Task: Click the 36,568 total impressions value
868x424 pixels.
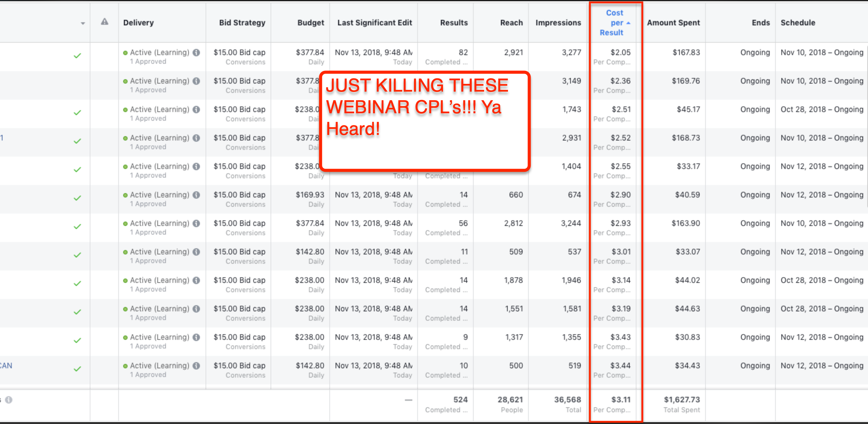Action: tap(567, 400)
